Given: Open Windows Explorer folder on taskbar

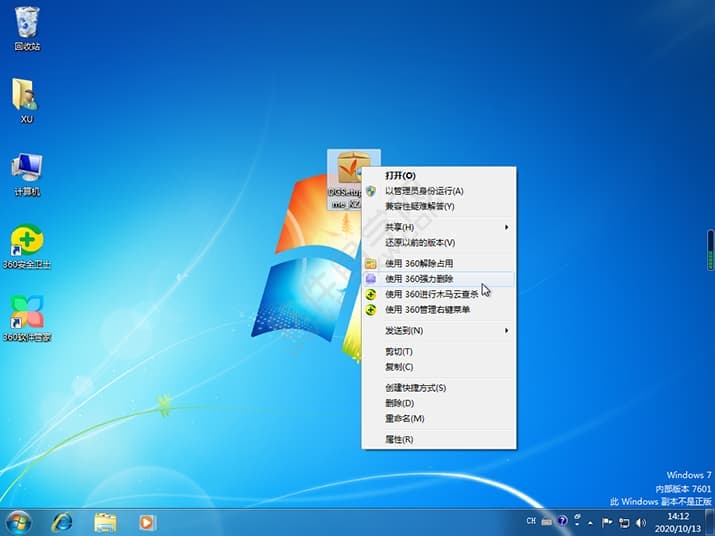Looking at the screenshot, I should coord(105,521).
